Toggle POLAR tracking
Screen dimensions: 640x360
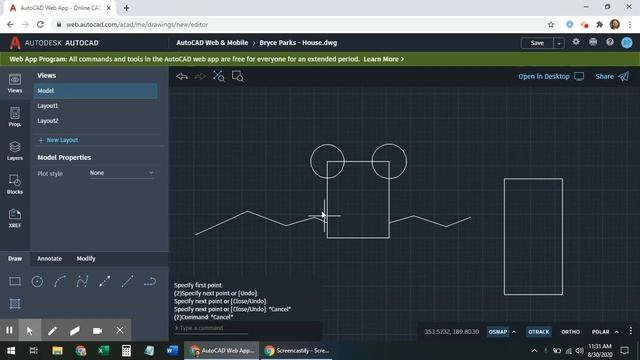pyautogui.click(x=600, y=332)
